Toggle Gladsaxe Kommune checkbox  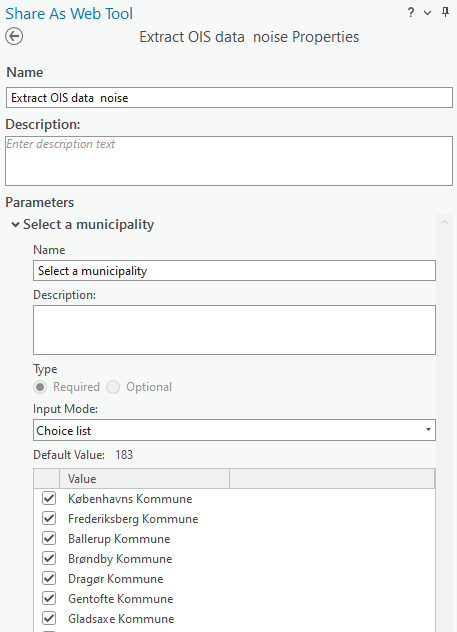(49, 618)
